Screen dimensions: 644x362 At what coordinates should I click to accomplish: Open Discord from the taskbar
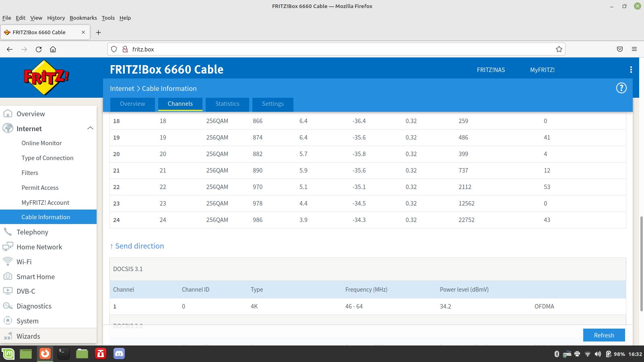click(119, 354)
